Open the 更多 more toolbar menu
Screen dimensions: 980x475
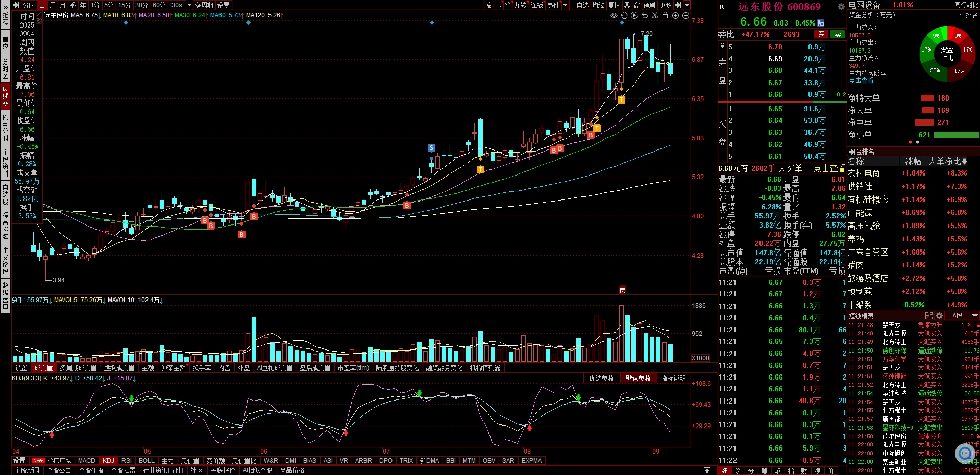tap(665, 5)
